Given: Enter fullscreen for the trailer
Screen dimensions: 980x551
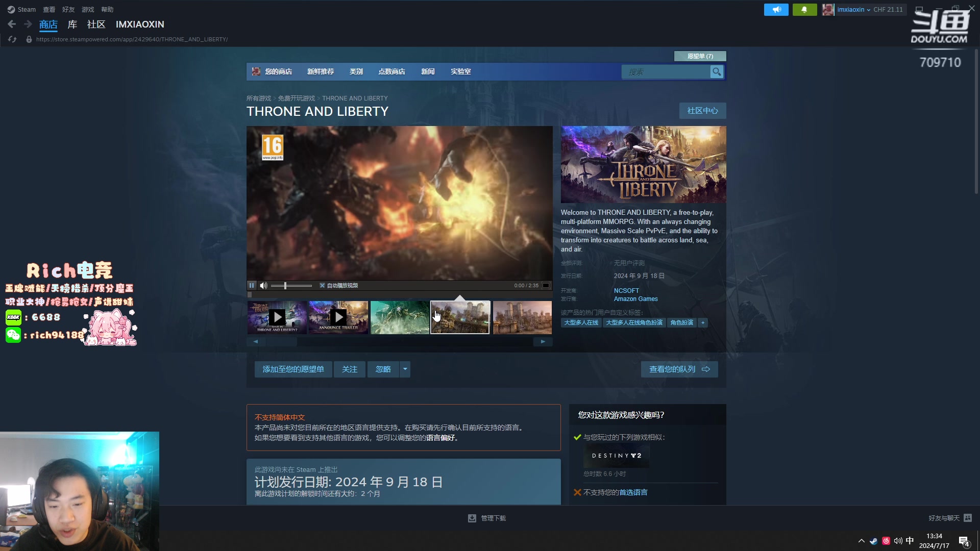Looking at the screenshot, I should point(546,286).
